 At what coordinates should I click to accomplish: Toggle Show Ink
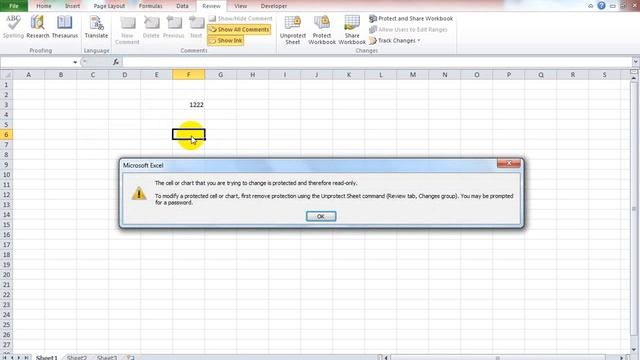pos(226,40)
